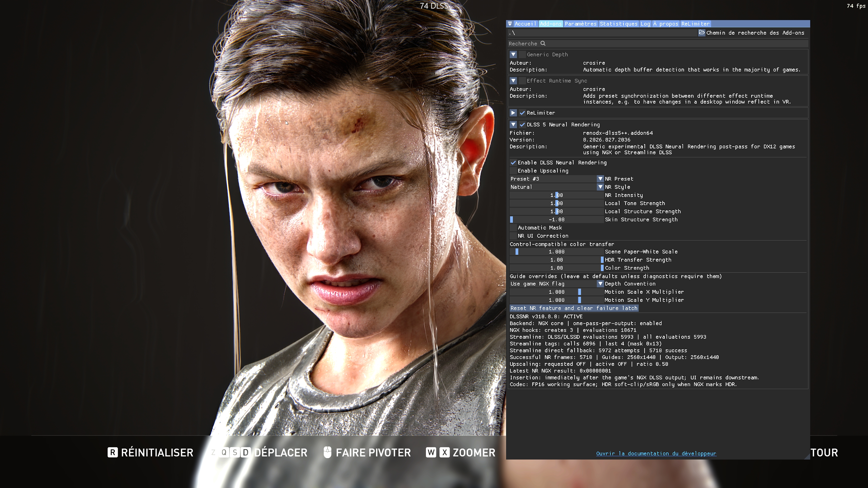Uncheck the ReLimiter add-on checkbox
868x488 pixels.
(x=522, y=113)
